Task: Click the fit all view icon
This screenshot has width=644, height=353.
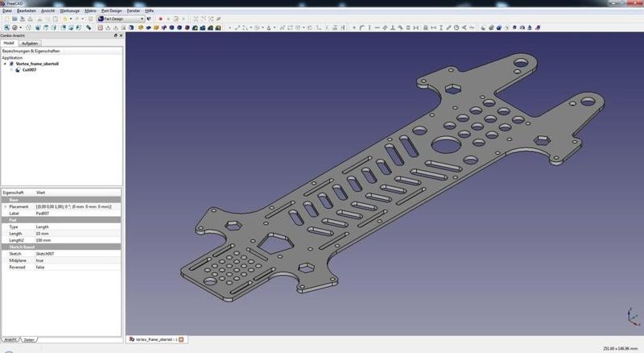Action: point(5,27)
